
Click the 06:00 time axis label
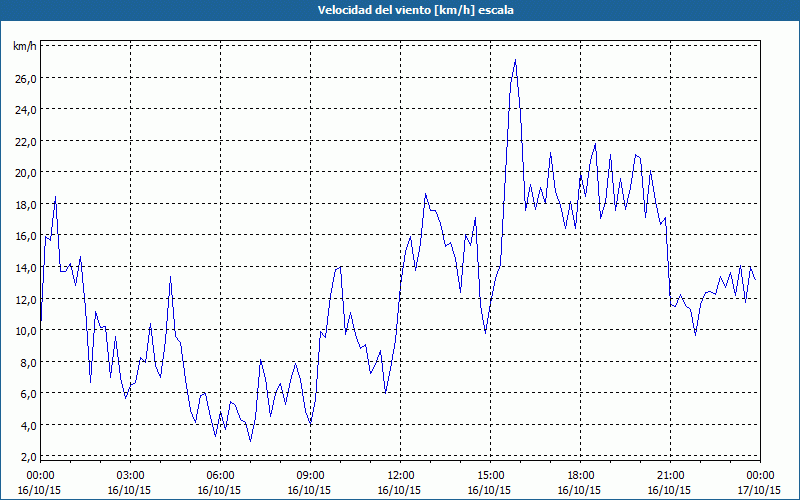click(x=220, y=476)
